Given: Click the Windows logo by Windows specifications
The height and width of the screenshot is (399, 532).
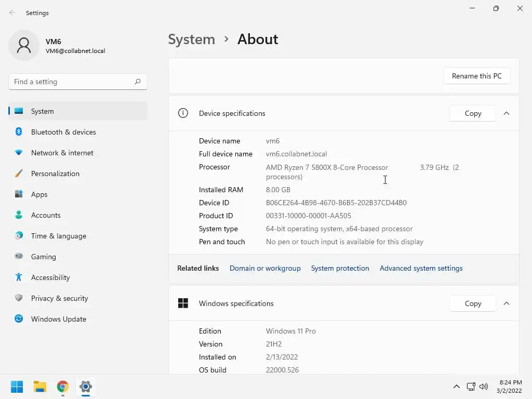Looking at the screenshot, I should (183, 303).
